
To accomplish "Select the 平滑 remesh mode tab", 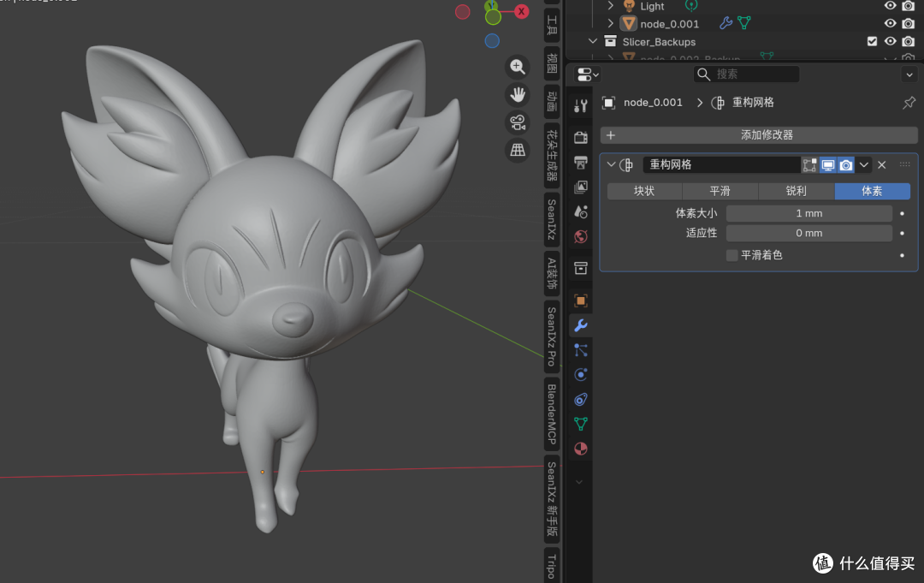I will (720, 191).
